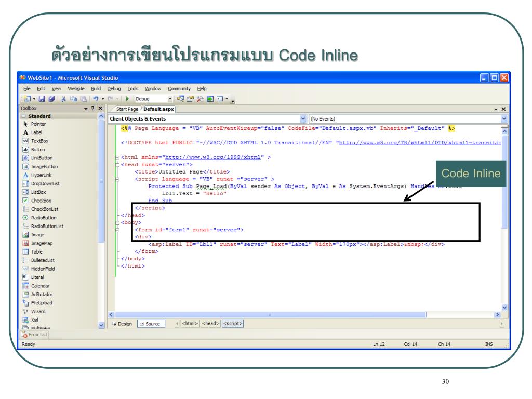Select the <script> tag navigator button
The height and width of the screenshot is (399, 532).
(x=233, y=323)
